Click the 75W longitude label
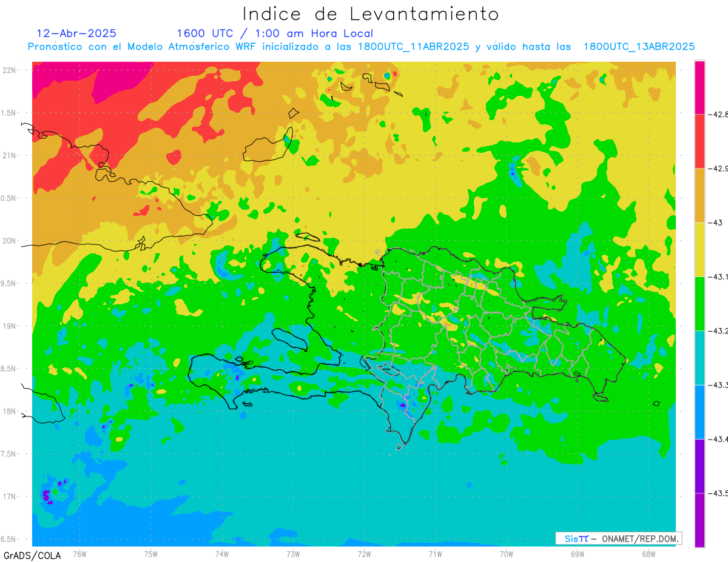 click(x=151, y=554)
